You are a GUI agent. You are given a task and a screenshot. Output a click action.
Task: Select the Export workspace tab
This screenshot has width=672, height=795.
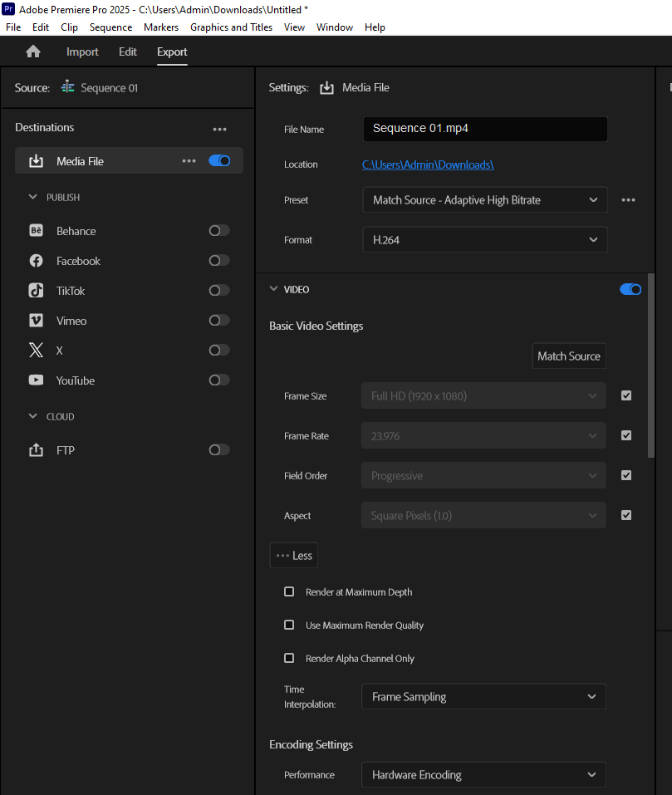click(172, 52)
